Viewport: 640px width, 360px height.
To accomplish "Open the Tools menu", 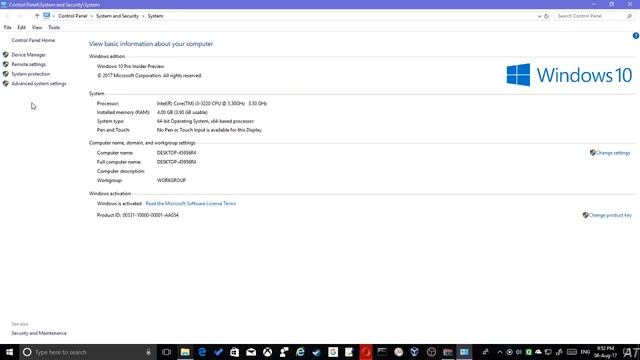I will 54,27.
